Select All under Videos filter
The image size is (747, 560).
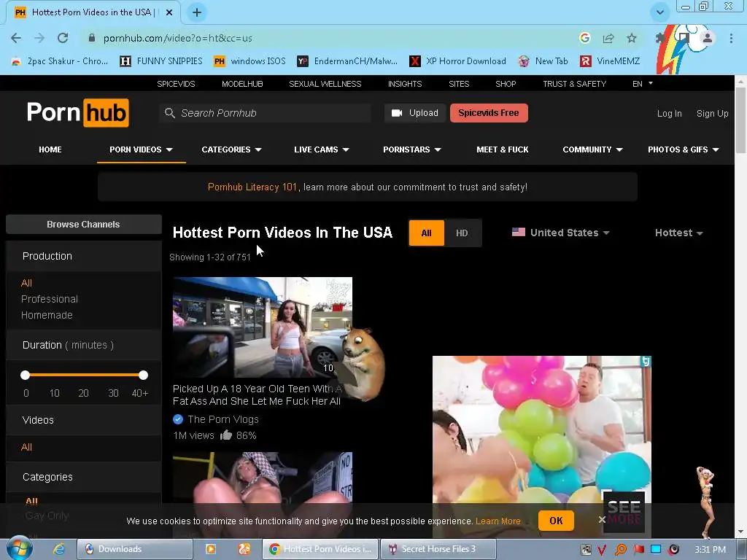[x=26, y=447]
